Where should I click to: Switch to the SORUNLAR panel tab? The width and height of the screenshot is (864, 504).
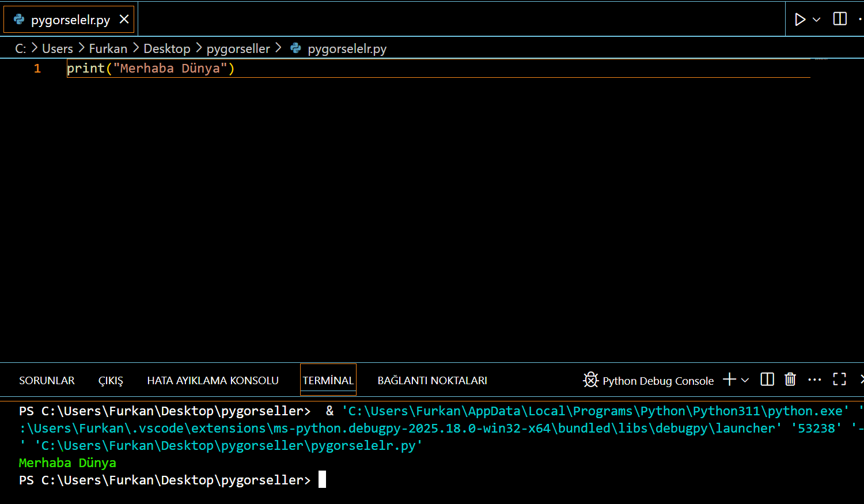point(47,381)
